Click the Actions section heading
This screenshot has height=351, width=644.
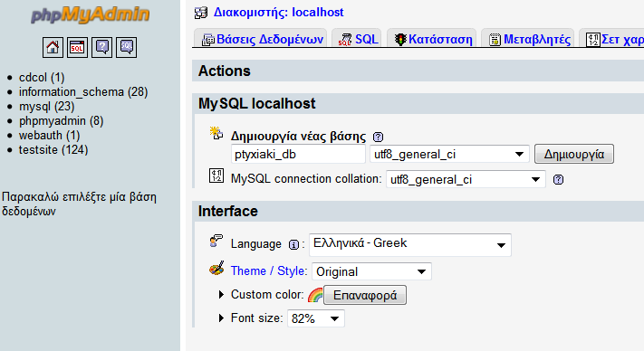225,71
